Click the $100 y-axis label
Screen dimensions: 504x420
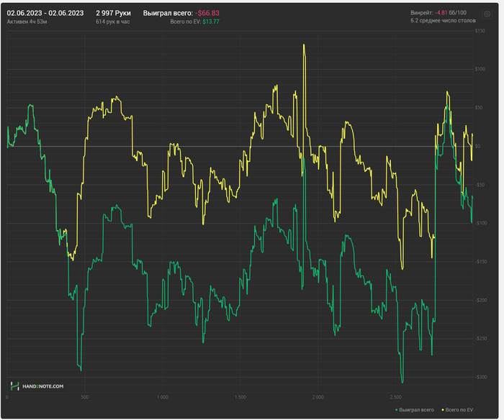tap(480, 69)
